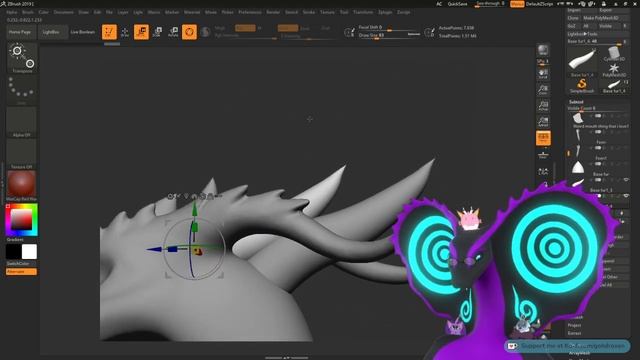Activate the Move gizmo tool

(141, 32)
